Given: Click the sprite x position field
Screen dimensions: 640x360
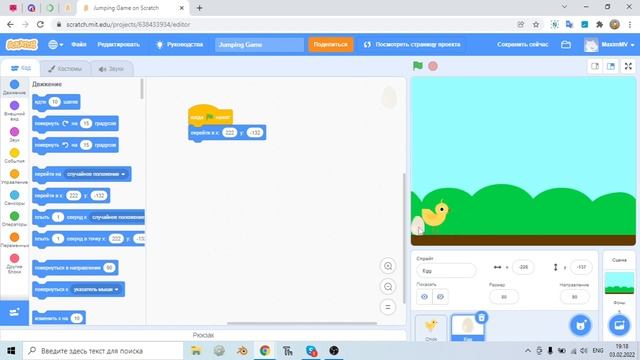Looking at the screenshot, I should (523, 267).
